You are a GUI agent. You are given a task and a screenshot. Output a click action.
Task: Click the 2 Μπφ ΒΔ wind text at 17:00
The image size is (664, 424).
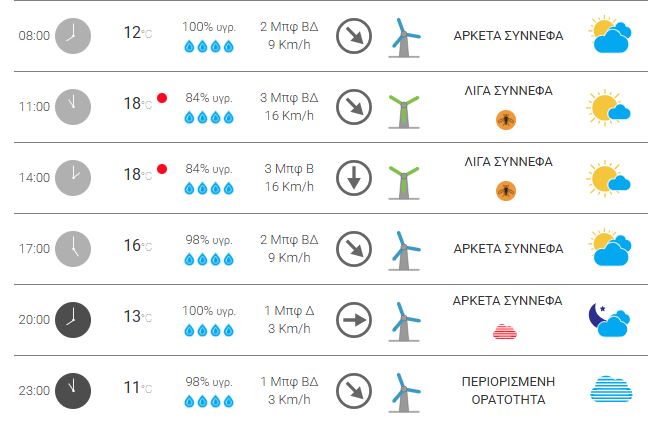(x=288, y=239)
